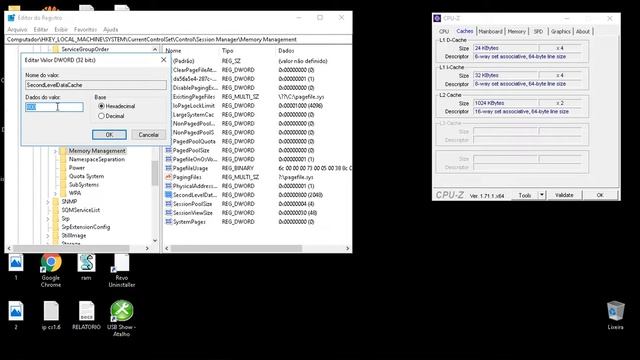
Task: Open the Exibir menu
Action: pyautogui.click(x=61, y=29)
